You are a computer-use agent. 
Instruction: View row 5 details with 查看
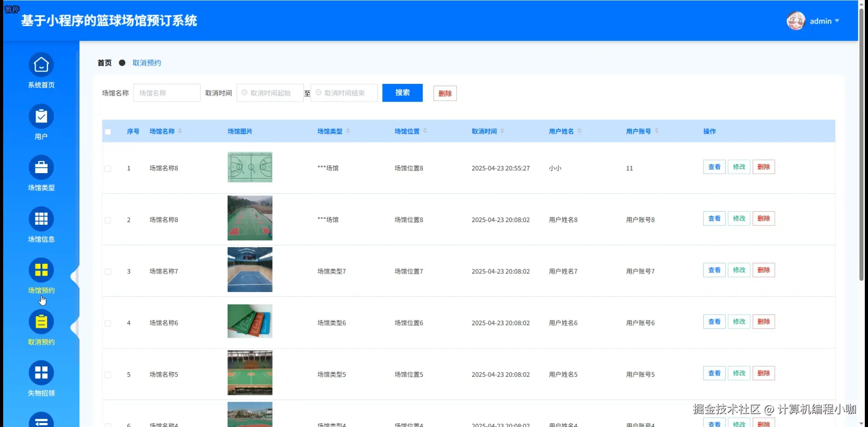pos(714,373)
